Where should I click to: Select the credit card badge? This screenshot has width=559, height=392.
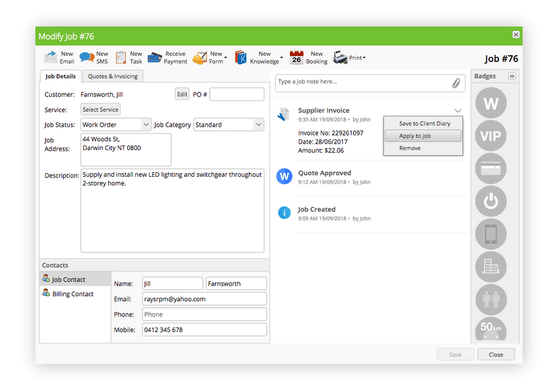pos(490,169)
